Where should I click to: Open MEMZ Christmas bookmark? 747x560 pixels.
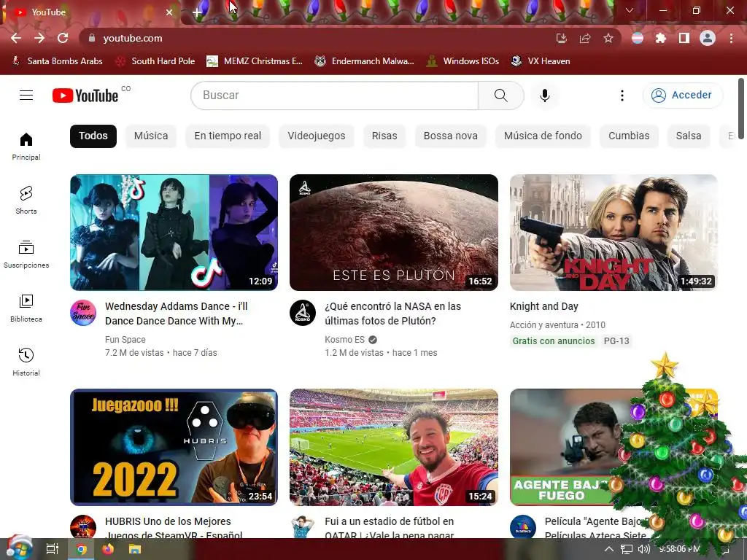click(x=255, y=61)
